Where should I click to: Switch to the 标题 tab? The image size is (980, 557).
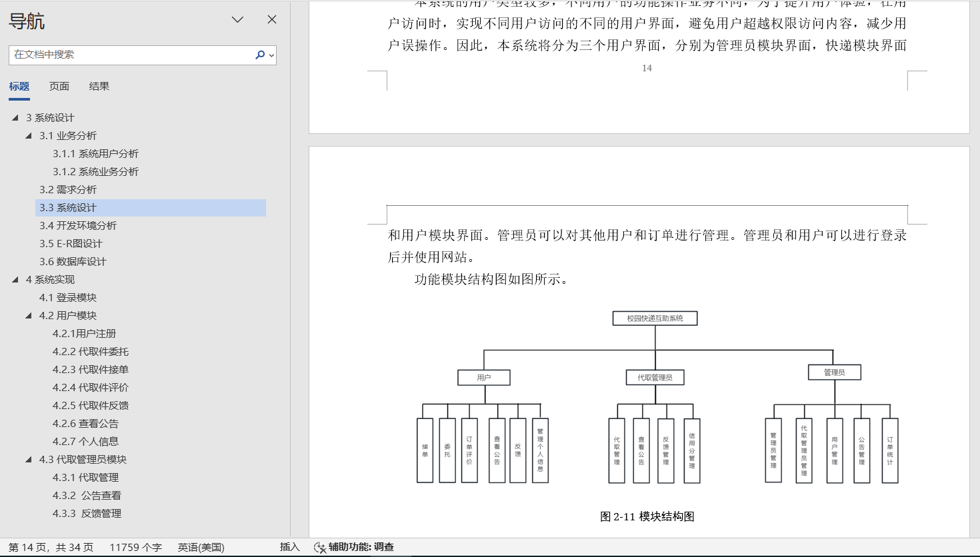click(x=19, y=87)
